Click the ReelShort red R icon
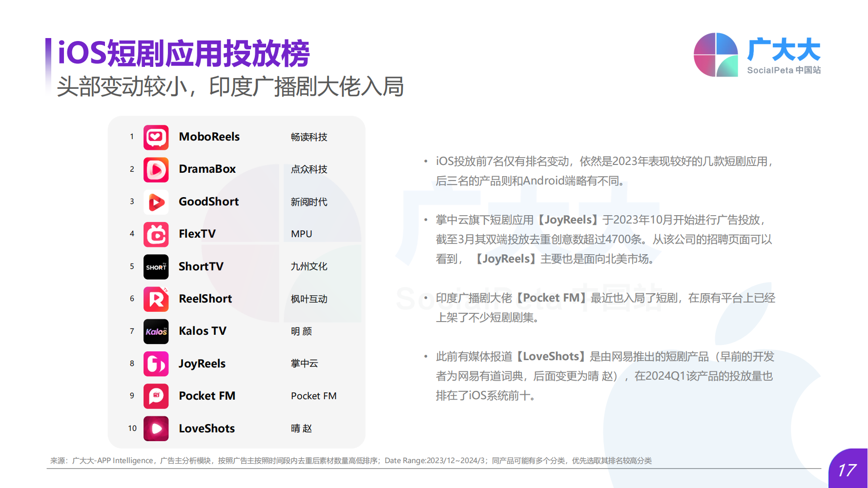The image size is (868, 488). tap(156, 299)
